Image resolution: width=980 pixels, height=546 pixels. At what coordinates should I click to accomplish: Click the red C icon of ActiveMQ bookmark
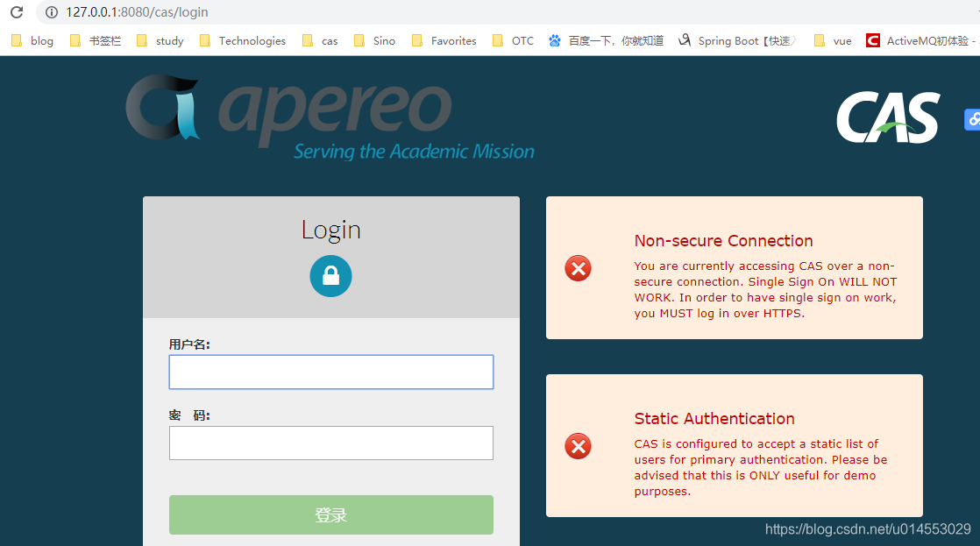click(872, 40)
